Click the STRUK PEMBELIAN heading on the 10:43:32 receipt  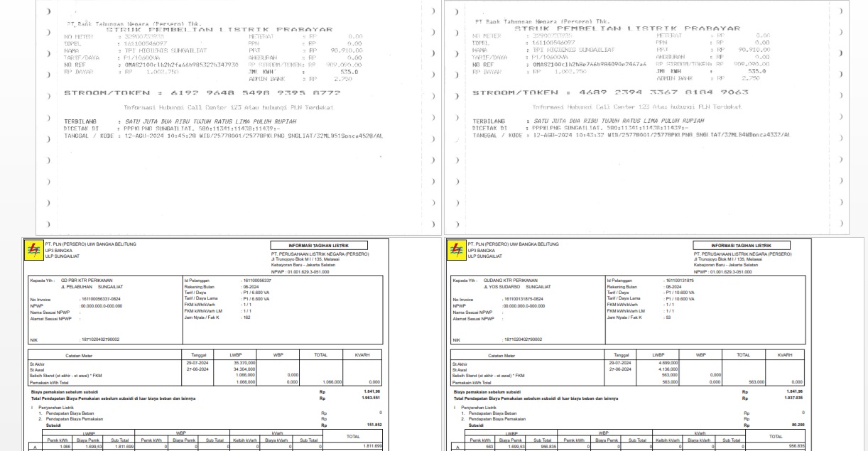627,29
